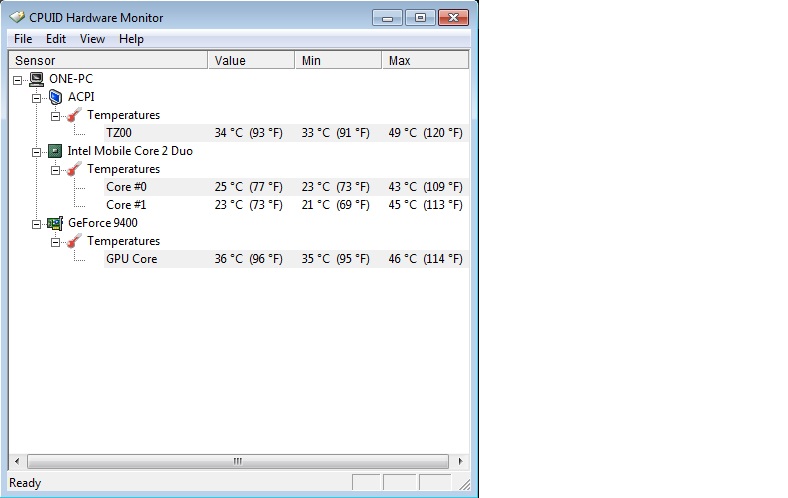Select the Core #0 sensor row
The image size is (788, 498).
[286, 187]
